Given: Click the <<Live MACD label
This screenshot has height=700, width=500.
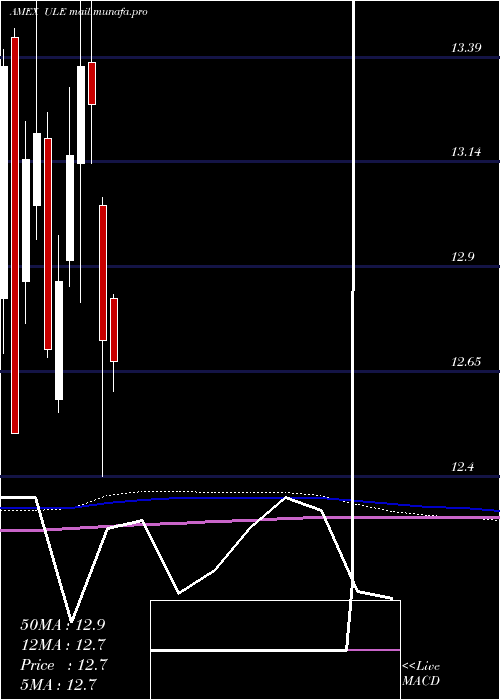Looking at the screenshot, I should coord(421,673).
